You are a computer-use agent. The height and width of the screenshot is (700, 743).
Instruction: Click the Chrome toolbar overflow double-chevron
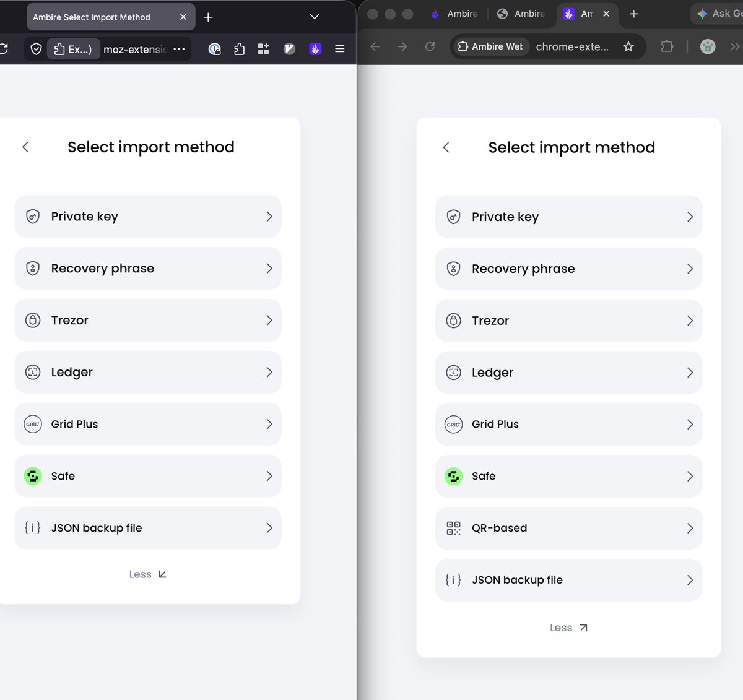coord(735,46)
